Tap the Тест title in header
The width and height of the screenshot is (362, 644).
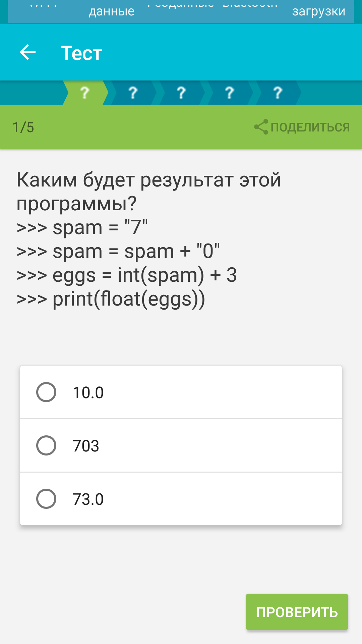(x=81, y=53)
